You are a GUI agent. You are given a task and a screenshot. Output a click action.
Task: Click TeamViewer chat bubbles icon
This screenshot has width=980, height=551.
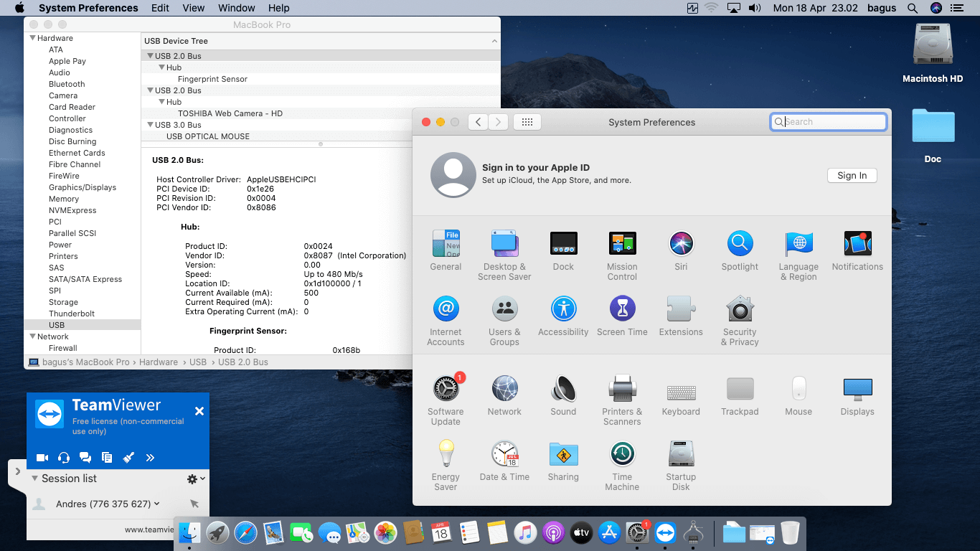(85, 458)
